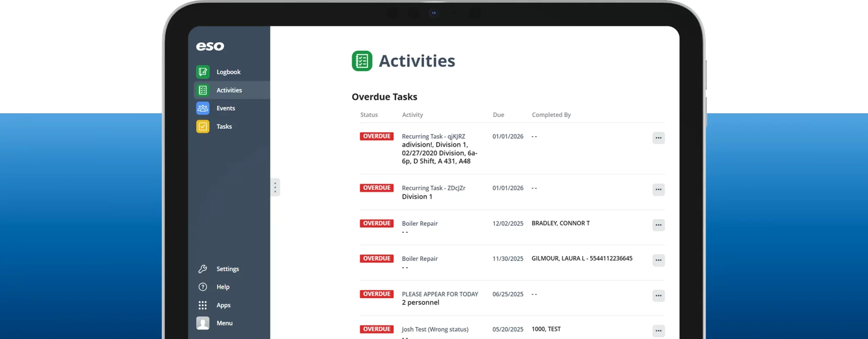Click the Activities page title

tap(417, 61)
